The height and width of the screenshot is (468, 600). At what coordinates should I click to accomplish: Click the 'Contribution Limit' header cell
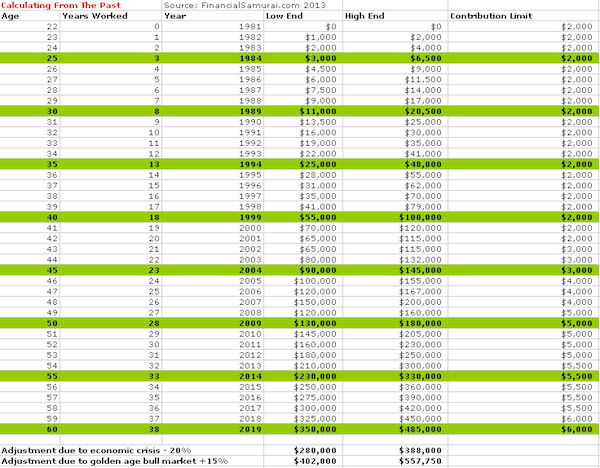click(x=524, y=16)
